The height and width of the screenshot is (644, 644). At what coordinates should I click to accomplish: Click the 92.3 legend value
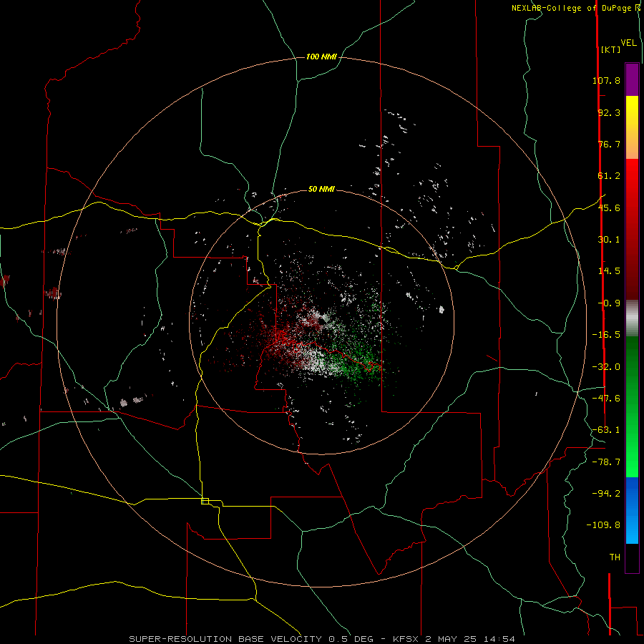(609, 112)
